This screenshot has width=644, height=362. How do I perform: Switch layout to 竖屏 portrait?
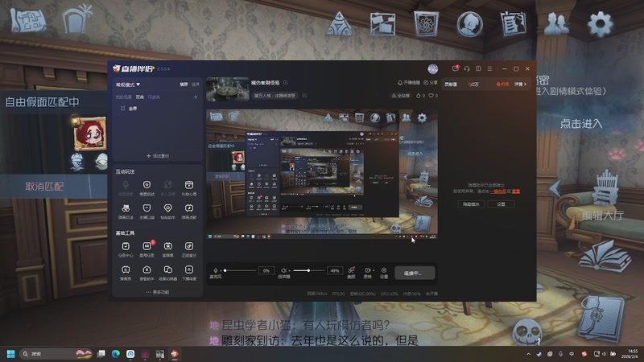tap(195, 84)
